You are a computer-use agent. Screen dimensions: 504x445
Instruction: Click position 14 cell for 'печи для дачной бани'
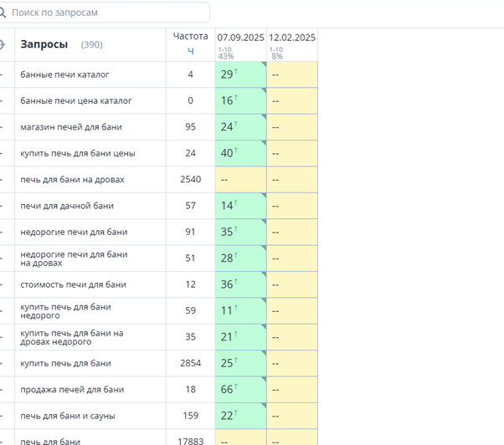click(241, 206)
